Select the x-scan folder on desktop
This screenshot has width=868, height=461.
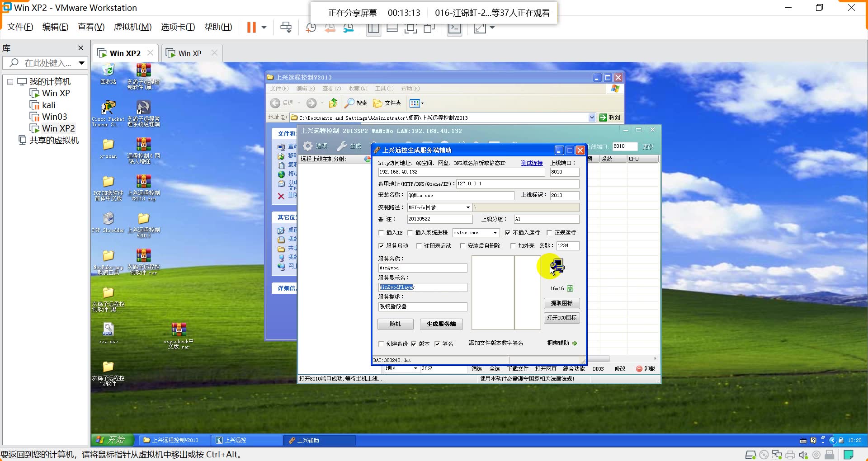pos(108,148)
